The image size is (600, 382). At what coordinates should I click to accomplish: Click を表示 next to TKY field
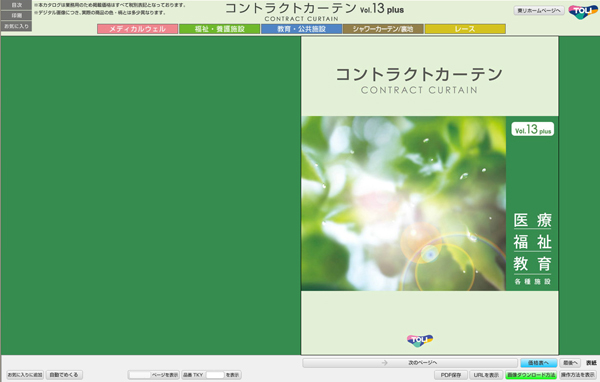pyautogui.click(x=233, y=375)
